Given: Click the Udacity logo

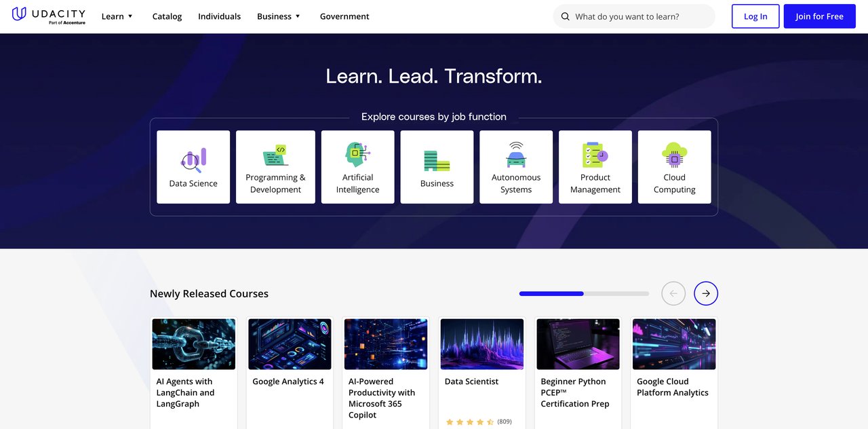Looking at the screenshot, I should coord(49,15).
